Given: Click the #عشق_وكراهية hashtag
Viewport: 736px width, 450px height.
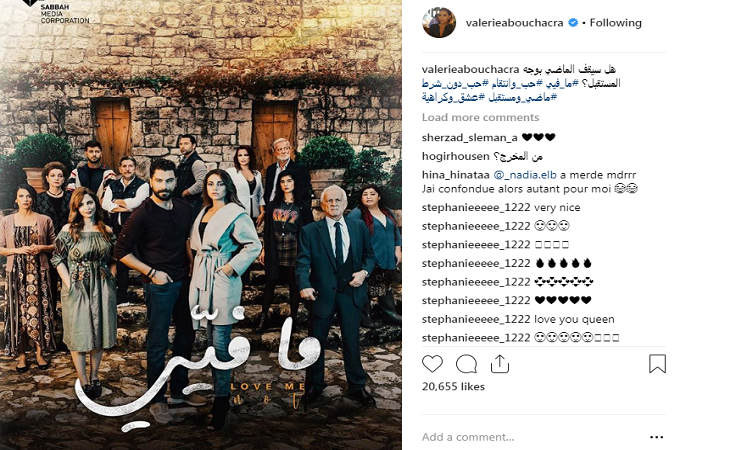Looking at the screenshot, I should tap(453, 98).
